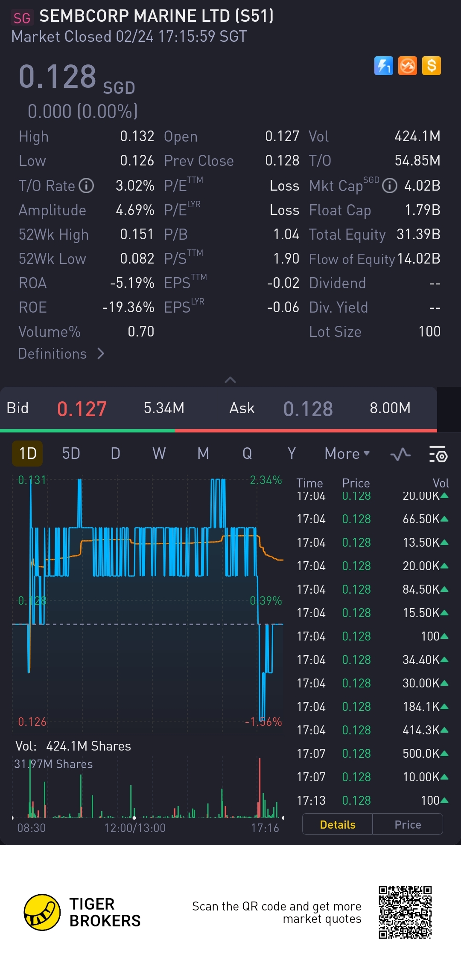Open the chart indicator waveform icon

pos(400,454)
